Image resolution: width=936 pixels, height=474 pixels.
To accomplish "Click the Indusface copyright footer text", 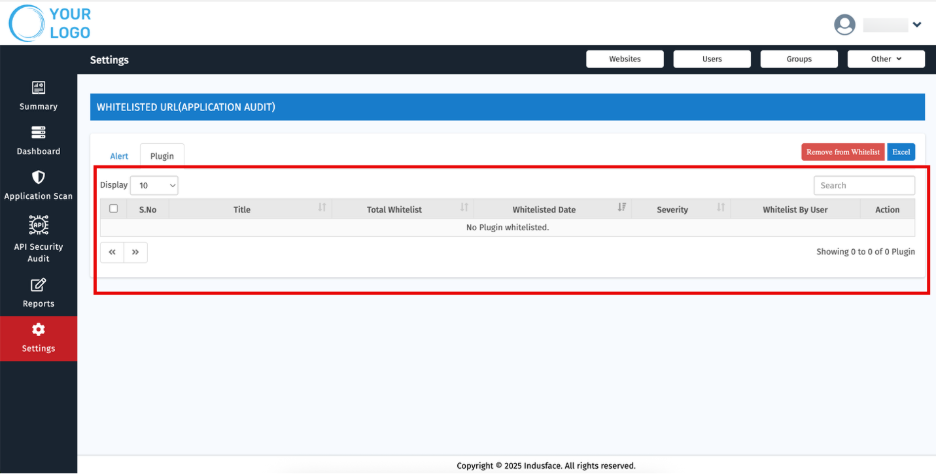I will pyautogui.click(x=546, y=466).
